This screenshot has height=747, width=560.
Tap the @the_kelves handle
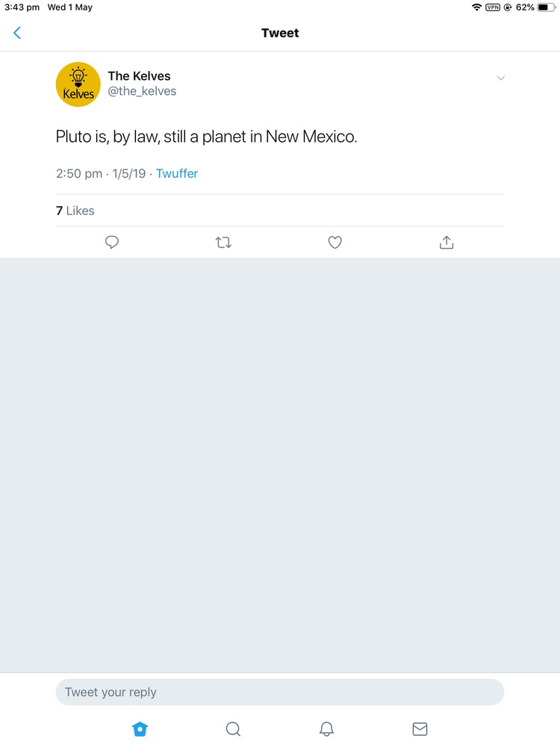[x=142, y=91]
